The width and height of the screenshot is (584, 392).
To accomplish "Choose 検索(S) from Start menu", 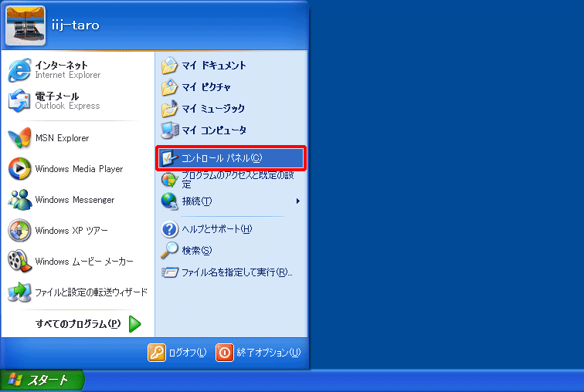I will pos(231,250).
